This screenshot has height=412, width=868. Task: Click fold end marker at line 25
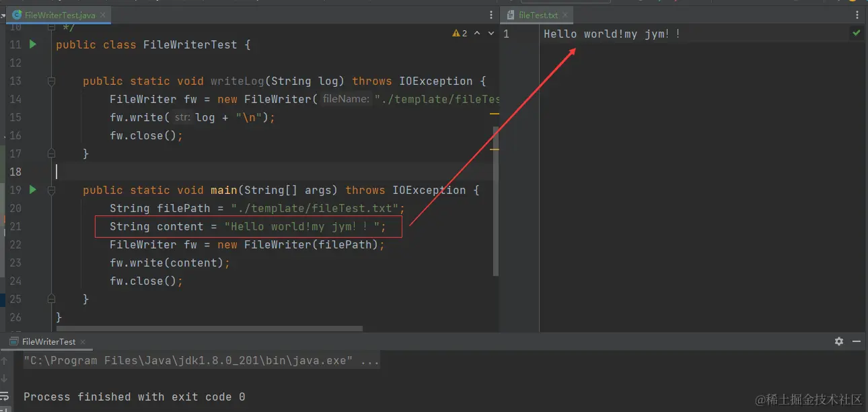pos(51,299)
